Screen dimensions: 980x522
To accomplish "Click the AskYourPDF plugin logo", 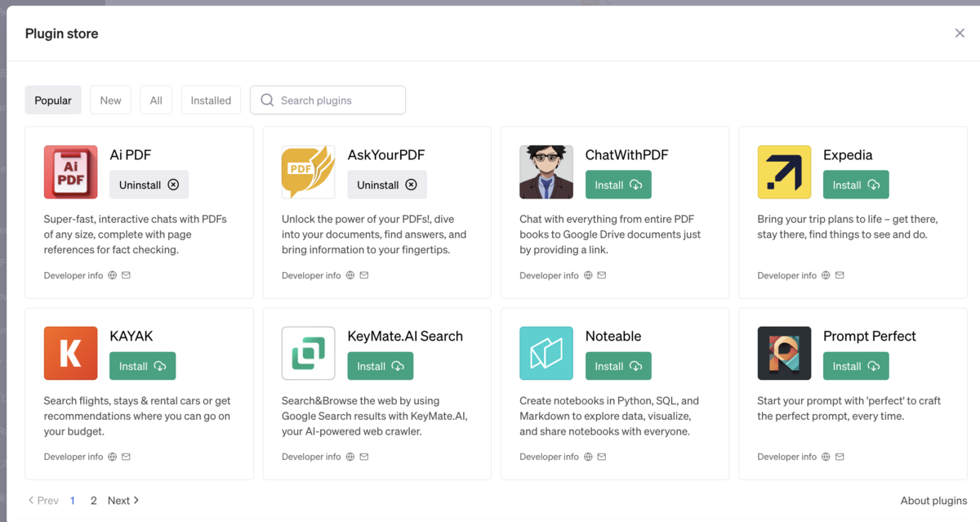I will click(308, 172).
